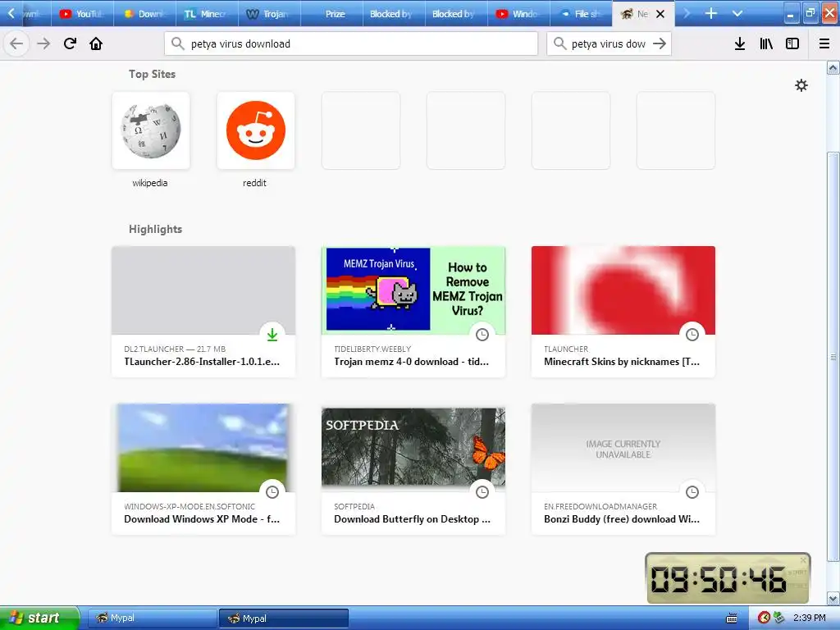Toggle the sidebar view icon
The image size is (840, 630).
point(792,43)
